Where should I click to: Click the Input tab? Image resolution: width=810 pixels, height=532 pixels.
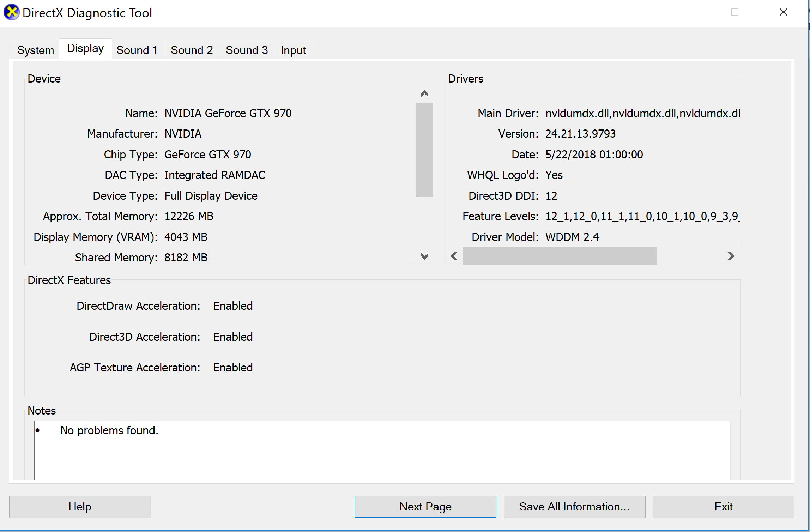coord(293,50)
